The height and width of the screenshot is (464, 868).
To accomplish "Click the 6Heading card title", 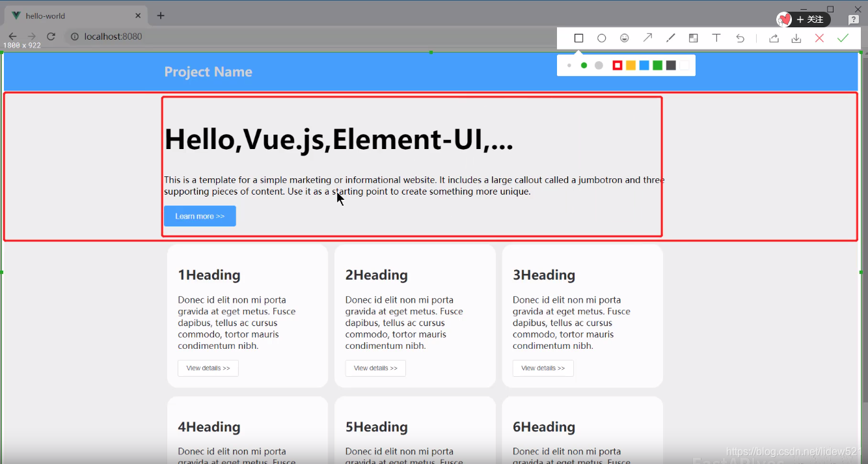I will pyautogui.click(x=544, y=427).
